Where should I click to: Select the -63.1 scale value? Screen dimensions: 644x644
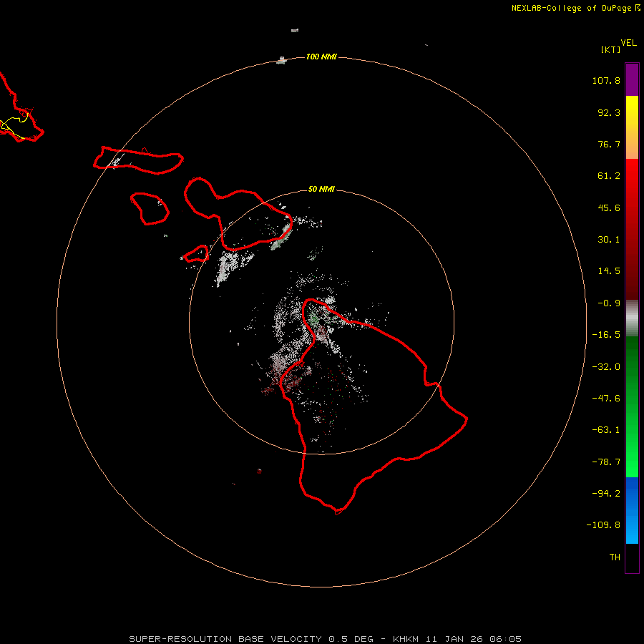(606, 430)
